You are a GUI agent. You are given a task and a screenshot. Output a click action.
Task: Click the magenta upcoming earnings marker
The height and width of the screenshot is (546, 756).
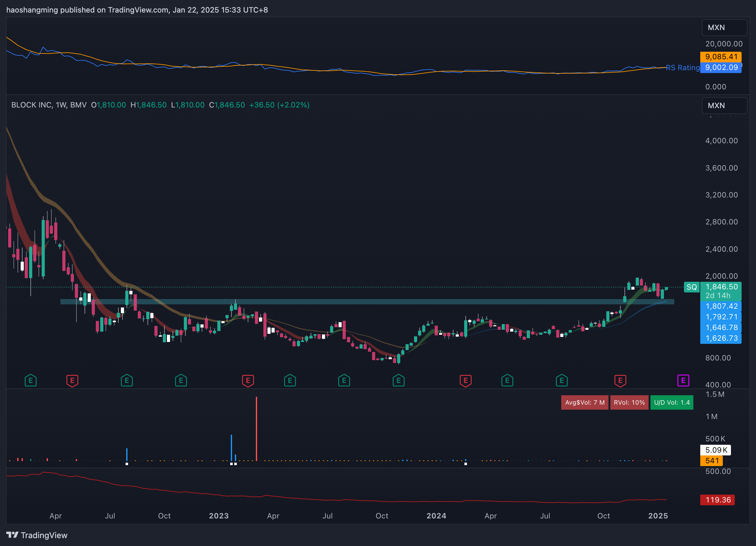pos(683,380)
